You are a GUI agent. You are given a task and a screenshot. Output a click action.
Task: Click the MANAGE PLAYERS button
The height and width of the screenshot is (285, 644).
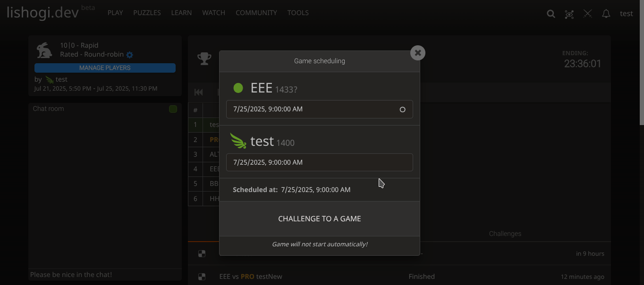(105, 68)
